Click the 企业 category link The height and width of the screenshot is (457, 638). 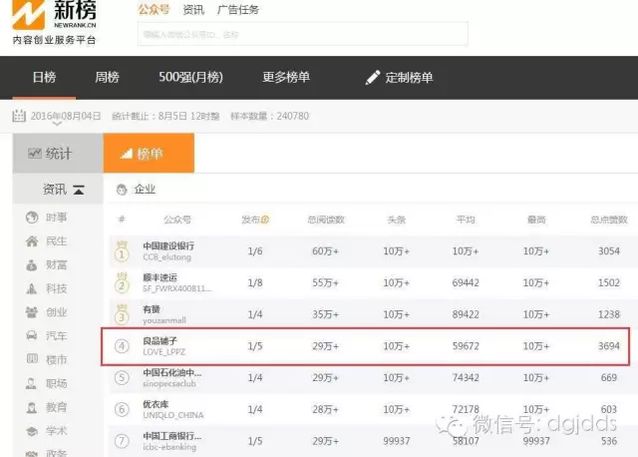(145, 190)
